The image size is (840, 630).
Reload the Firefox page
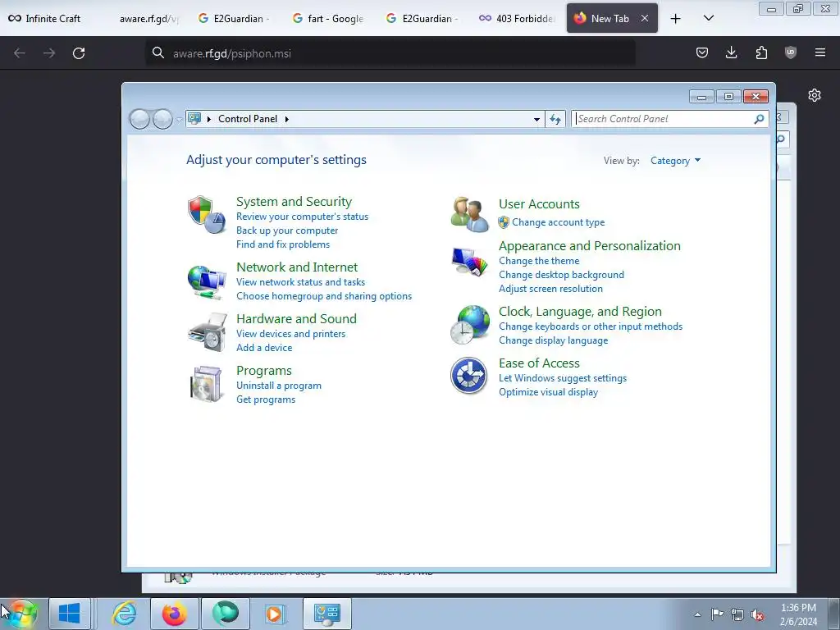[x=79, y=53]
